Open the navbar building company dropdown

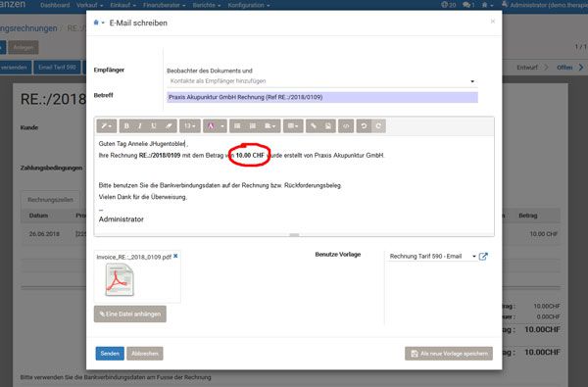click(x=487, y=5)
